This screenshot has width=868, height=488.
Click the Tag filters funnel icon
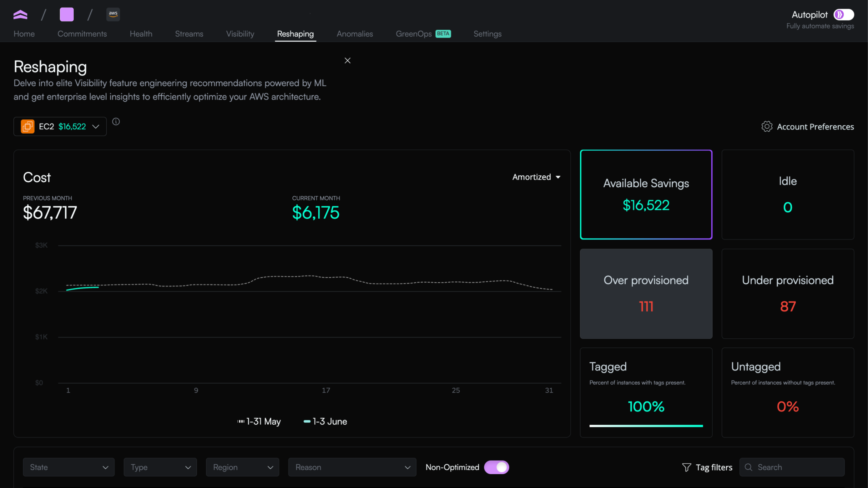pyautogui.click(x=686, y=467)
